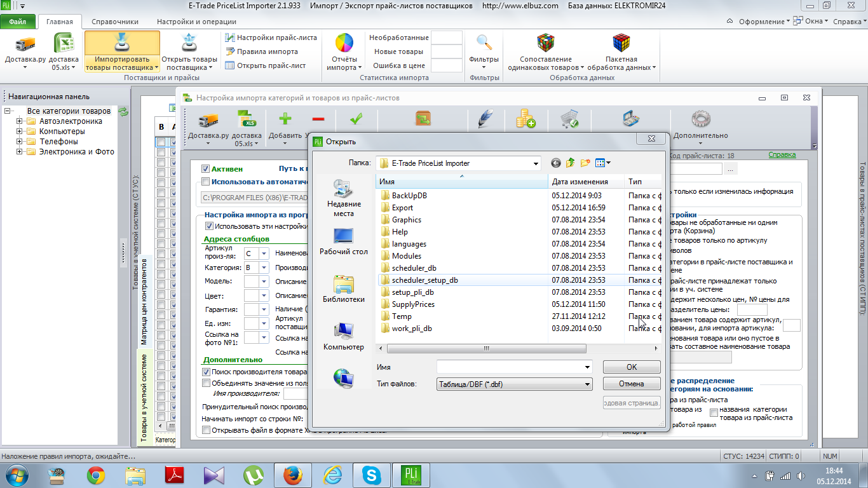Image resolution: width=868 pixels, height=488 pixels.
Task: Click Сопоставление одинаковых товаров cube icon
Action: pyautogui.click(x=546, y=43)
